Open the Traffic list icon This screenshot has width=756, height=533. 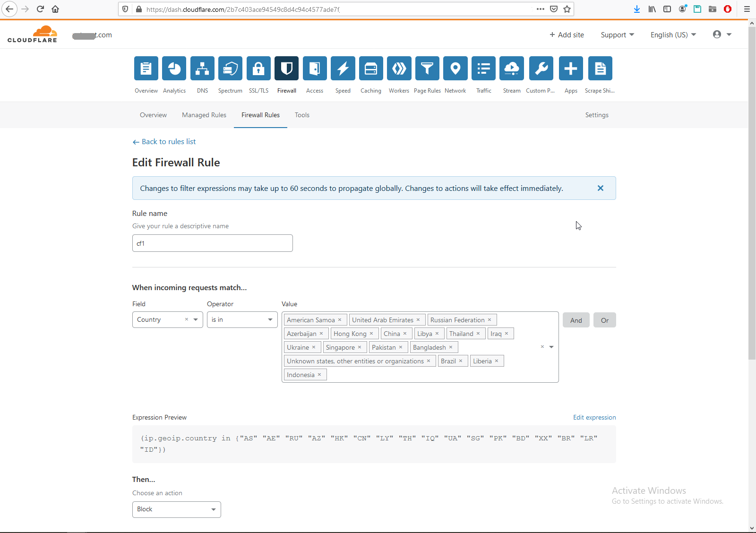484,69
